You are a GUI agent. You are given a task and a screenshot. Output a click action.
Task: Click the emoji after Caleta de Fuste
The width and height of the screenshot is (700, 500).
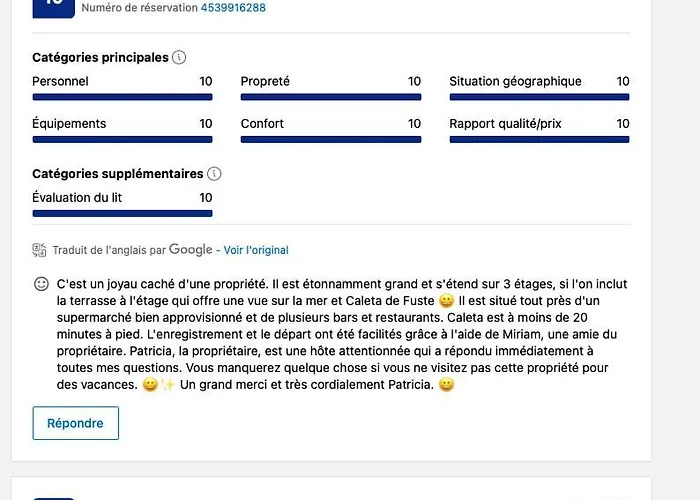point(446,301)
